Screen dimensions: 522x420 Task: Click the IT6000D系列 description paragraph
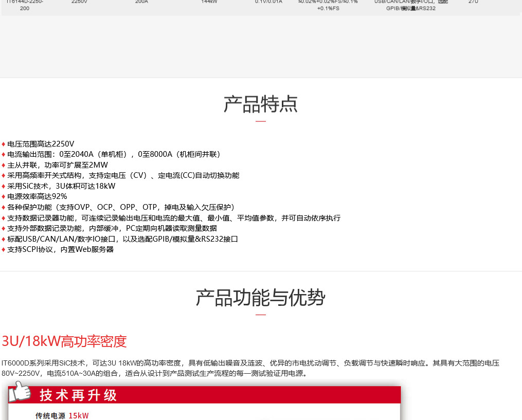[x=250, y=368]
